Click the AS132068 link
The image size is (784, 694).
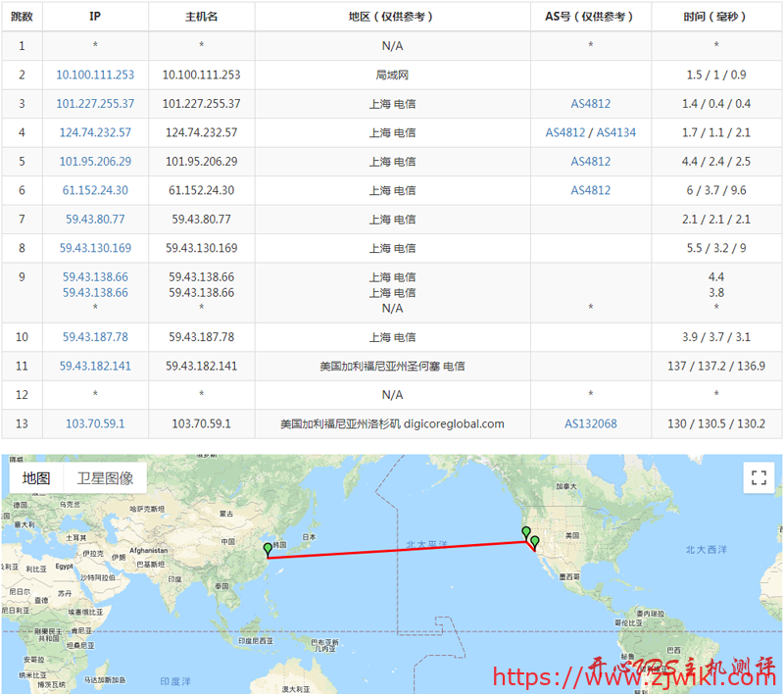click(x=590, y=424)
